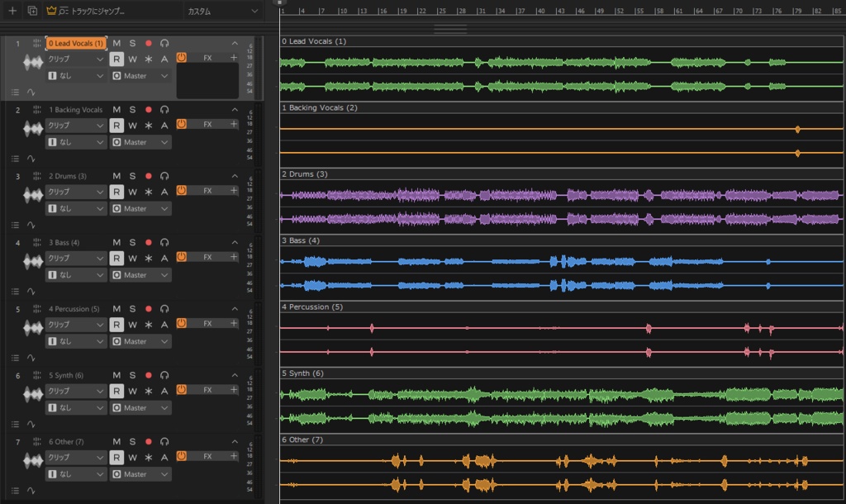Click the drag handle of Drums track
This screenshot has width=846, height=504.
(x=36, y=176)
